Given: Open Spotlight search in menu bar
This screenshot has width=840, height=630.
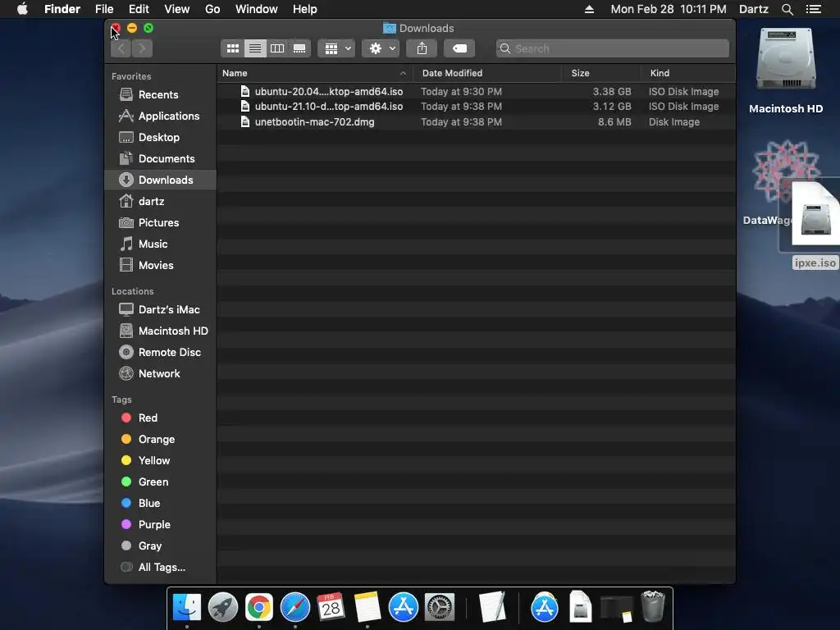Looking at the screenshot, I should (787, 9).
